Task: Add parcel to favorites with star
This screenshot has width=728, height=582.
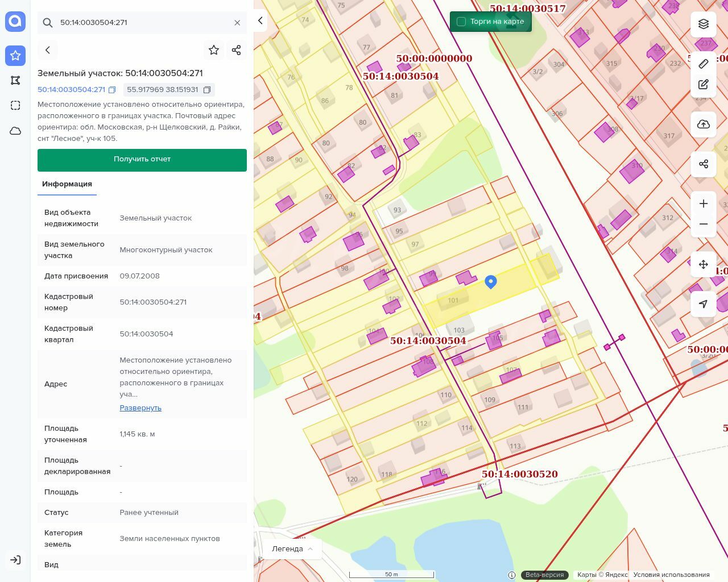Action: pos(214,50)
